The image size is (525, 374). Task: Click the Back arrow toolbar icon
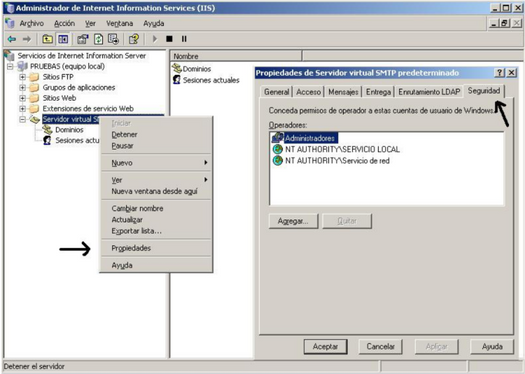pos(12,39)
